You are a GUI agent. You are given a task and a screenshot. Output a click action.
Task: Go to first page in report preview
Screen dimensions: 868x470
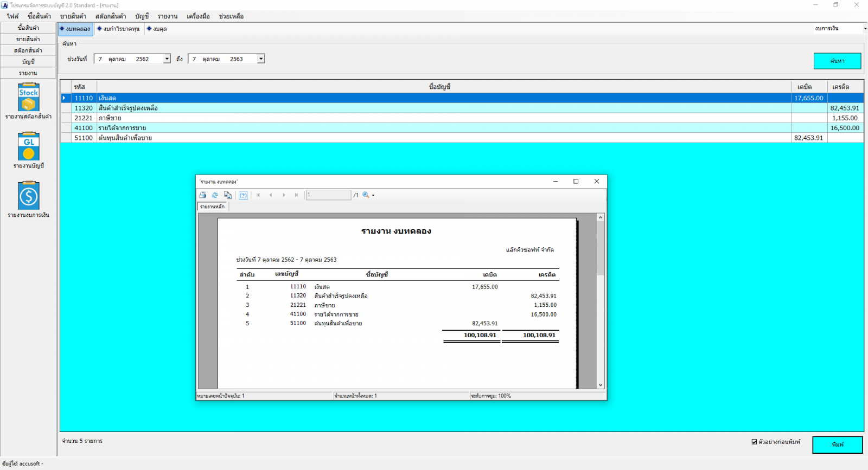pyautogui.click(x=258, y=195)
